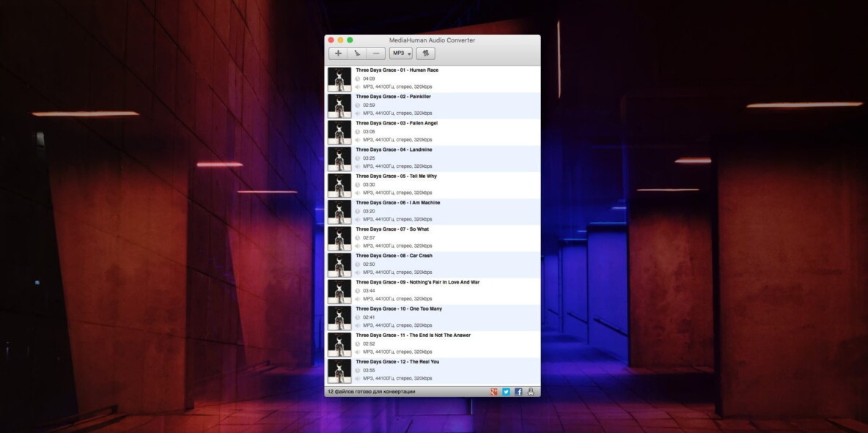Image resolution: width=868 pixels, height=433 pixels.
Task: Remove selected file with the minus button
Action: click(x=376, y=53)
